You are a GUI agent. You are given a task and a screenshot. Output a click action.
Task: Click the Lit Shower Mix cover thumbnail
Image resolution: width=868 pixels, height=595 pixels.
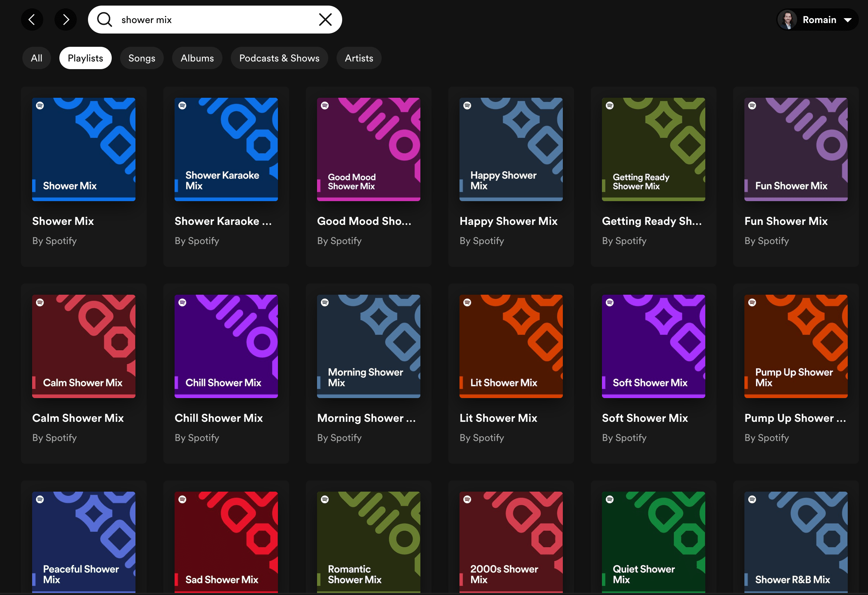click(510, 346)
